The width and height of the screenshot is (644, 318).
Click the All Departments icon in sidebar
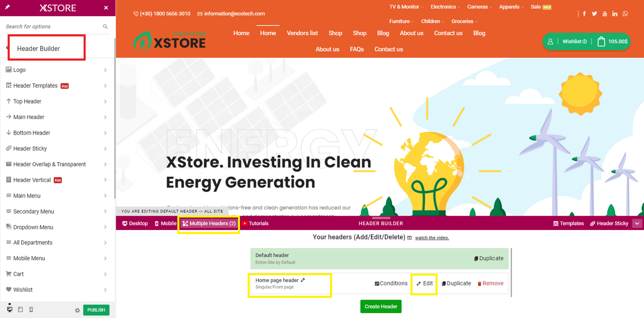pyautogui.click(x=9, y=242)
